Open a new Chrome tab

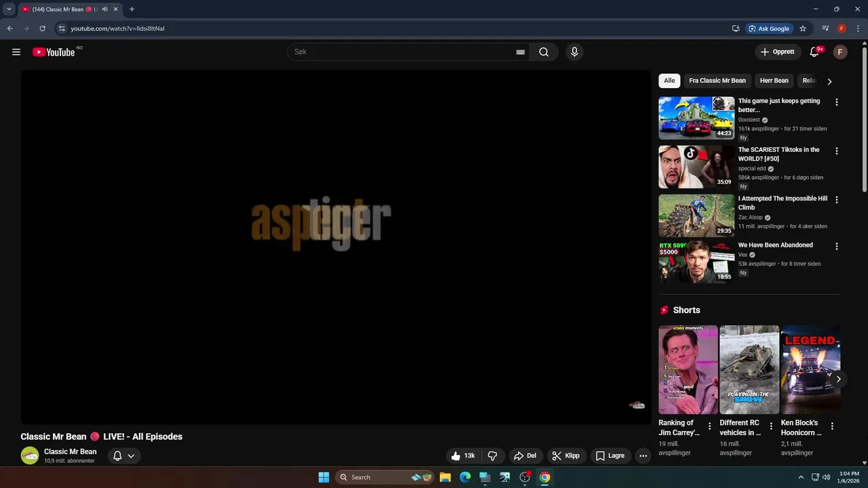[132, 9]
